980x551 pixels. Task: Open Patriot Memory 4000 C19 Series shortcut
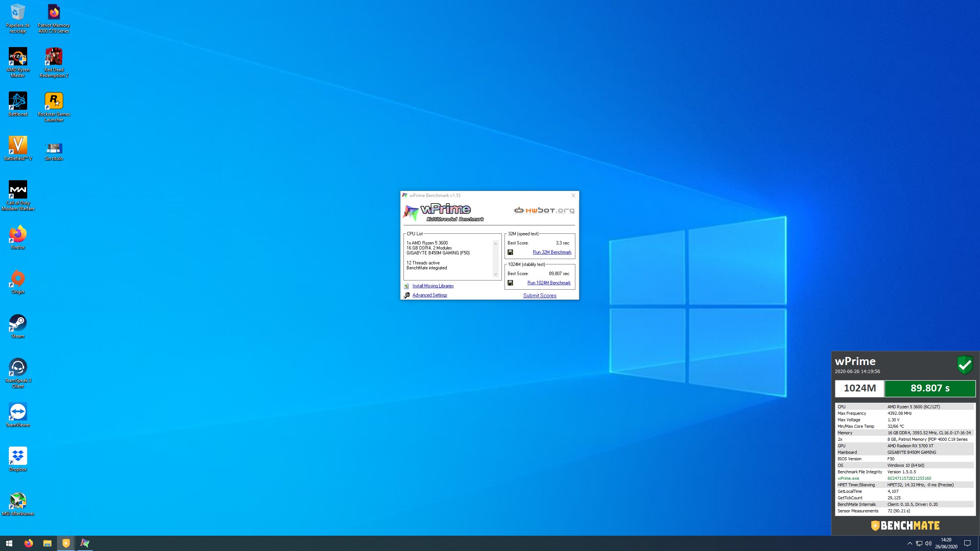point(54,19)
